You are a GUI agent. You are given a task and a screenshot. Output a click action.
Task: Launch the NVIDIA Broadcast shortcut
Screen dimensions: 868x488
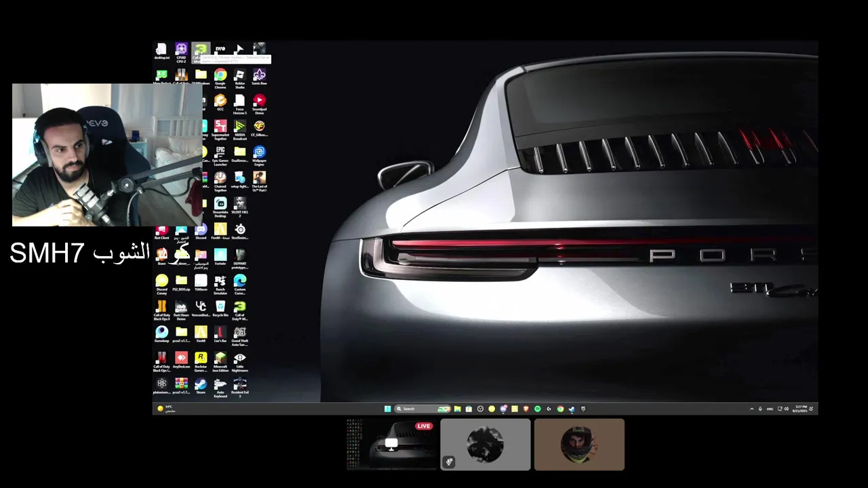239,130
